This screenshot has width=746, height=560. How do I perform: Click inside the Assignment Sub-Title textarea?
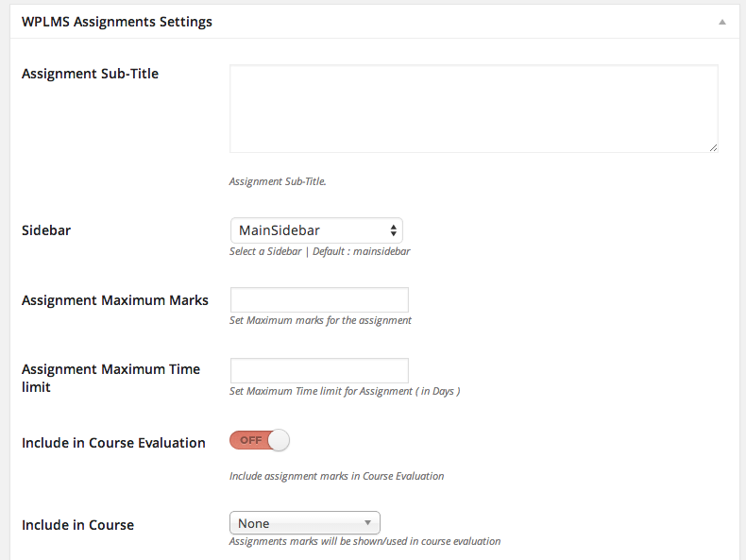click(x=474, y=109)
